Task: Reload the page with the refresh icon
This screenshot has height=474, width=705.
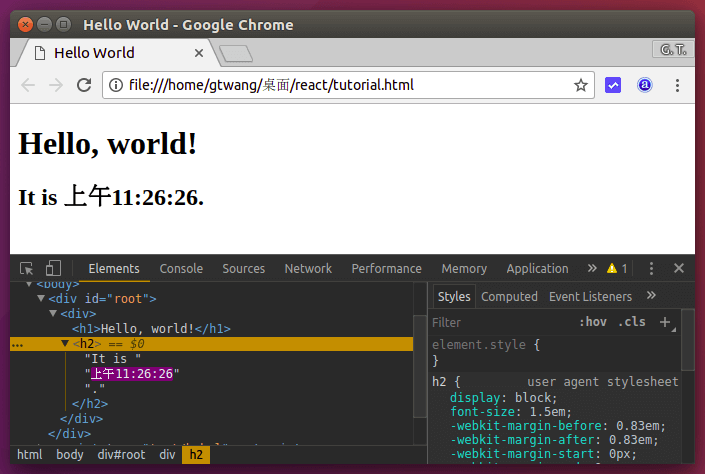Action: click(x=85, y=85)
